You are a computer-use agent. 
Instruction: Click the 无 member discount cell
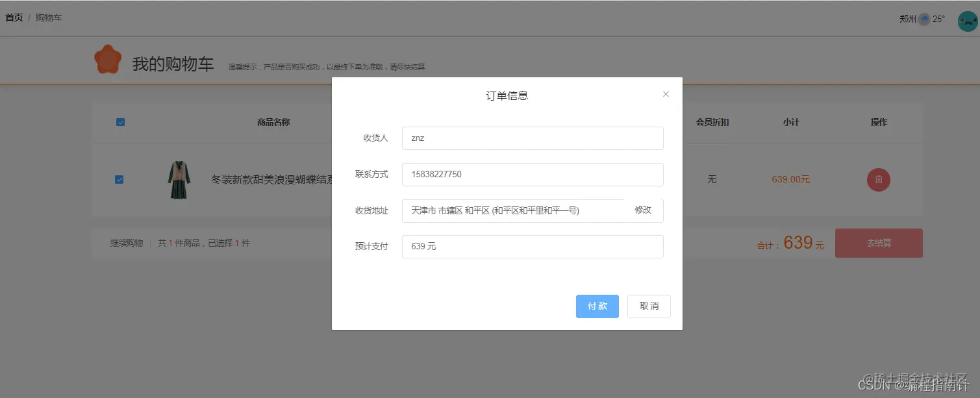pyautogui.click(x=712, y=179)
